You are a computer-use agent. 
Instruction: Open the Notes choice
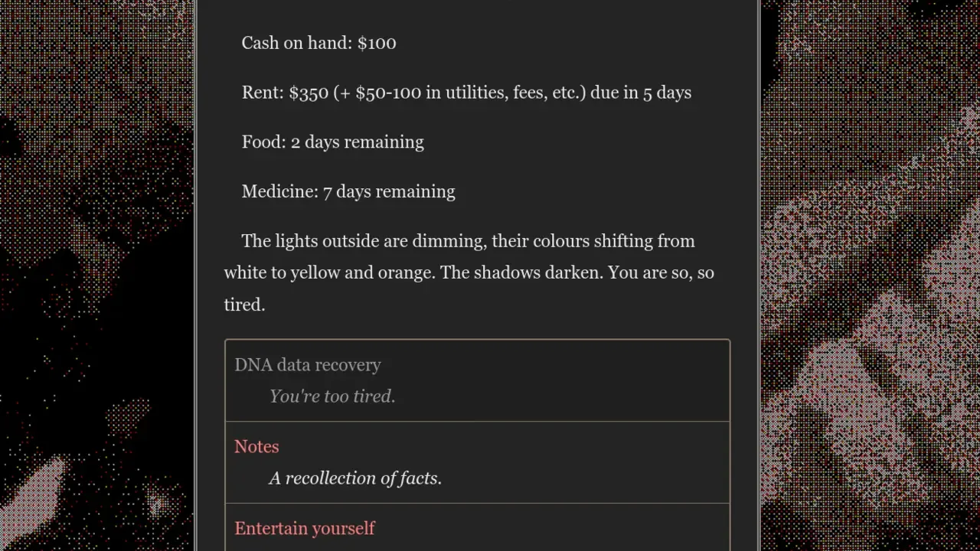coord(477,462)
